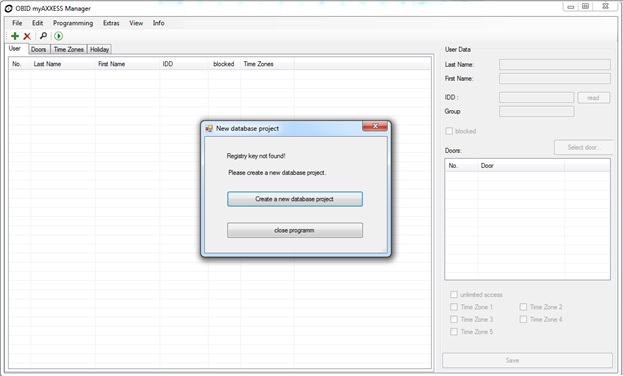Screen dimensions: 623x376
Task: Enable the Time Zone 1 checkbox
Action: pos(454,307)
